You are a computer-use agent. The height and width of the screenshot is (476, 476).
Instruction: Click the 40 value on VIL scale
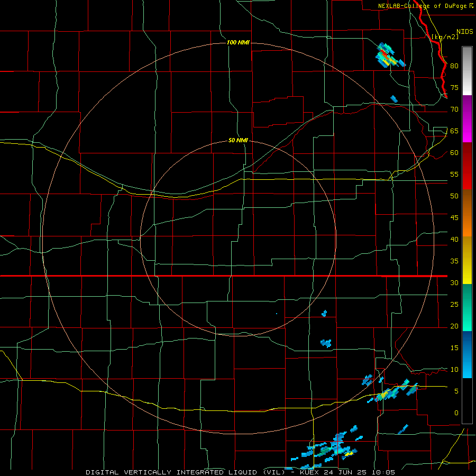[454, 239]
